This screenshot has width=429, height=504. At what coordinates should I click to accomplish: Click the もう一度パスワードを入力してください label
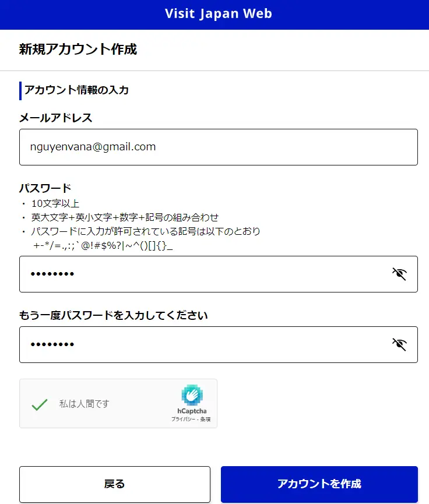coord(114,316)
